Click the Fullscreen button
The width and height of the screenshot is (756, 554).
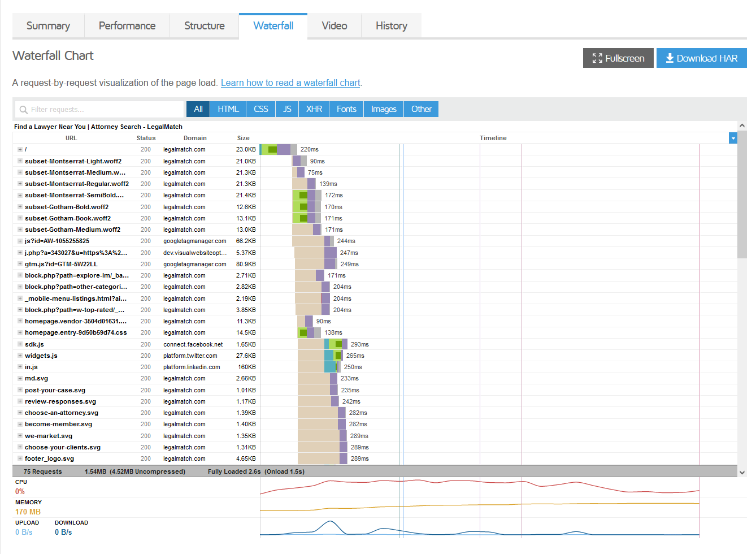pos(618,58)
